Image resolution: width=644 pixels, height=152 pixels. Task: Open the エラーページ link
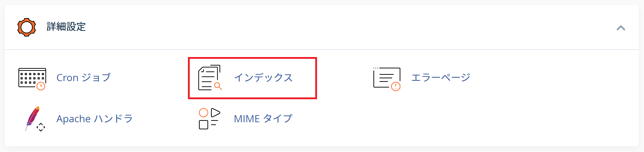(x=441, y=78)
